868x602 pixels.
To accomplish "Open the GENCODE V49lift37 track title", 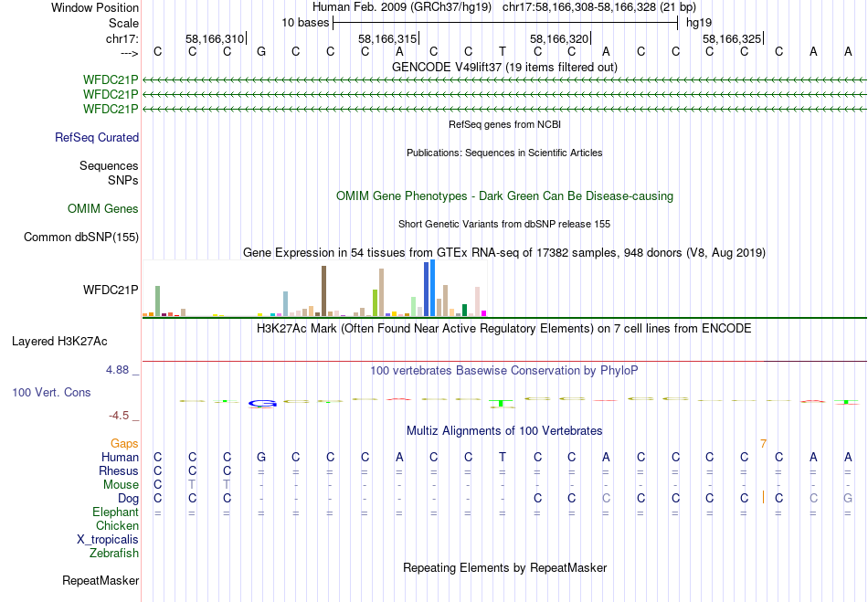I will (x=504, y=67).
